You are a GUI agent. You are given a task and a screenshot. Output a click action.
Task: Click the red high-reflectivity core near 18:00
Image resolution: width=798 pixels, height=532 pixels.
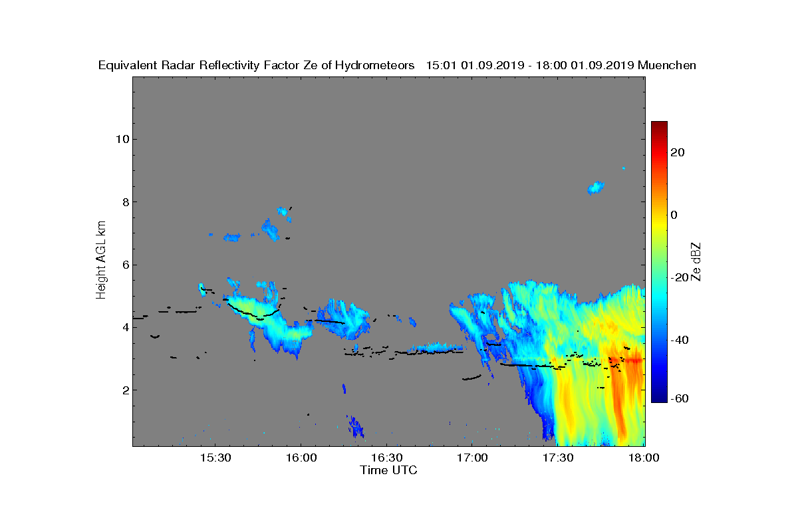[633, 360]
